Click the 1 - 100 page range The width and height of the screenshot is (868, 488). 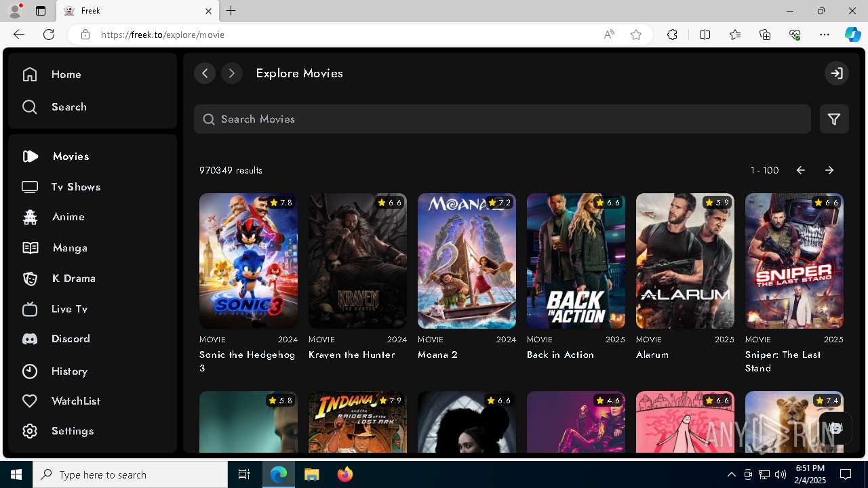[x=764, y=170]
